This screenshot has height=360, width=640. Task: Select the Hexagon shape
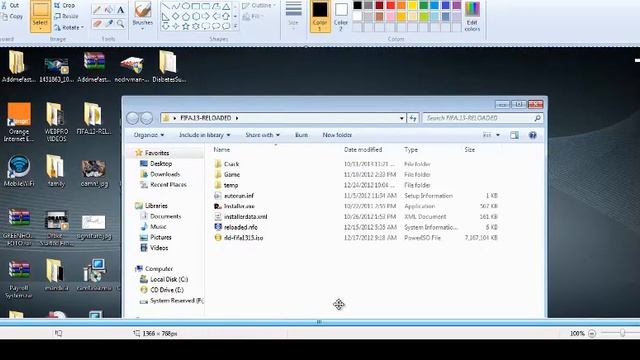point(196,16)
